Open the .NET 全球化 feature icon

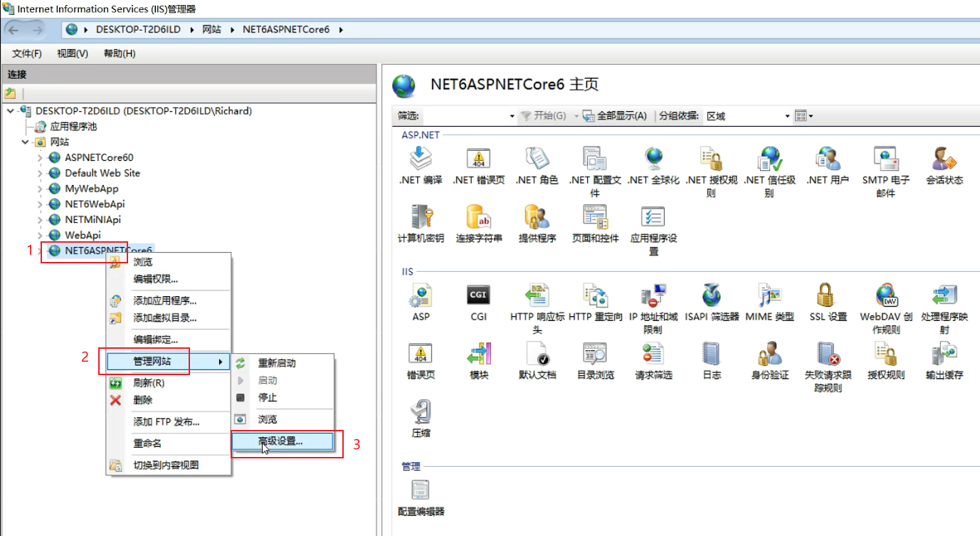(x=653, y=159)
